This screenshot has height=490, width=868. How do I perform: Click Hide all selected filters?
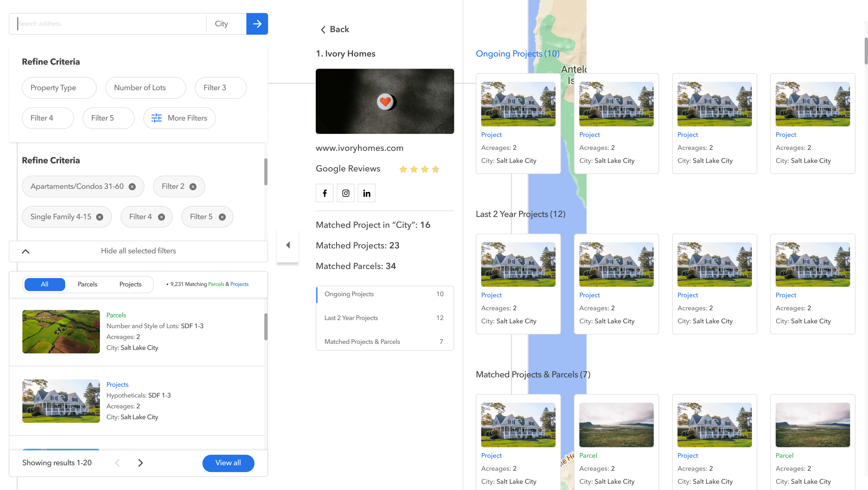click(x=139, y=251)
